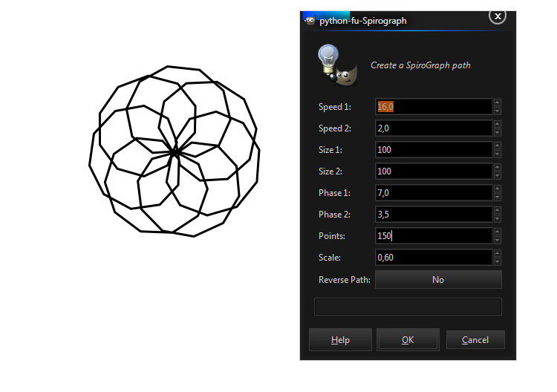
Task: Click the 'Reverse Path:' label
Action: pyautogui.click(x=344, y=280)
